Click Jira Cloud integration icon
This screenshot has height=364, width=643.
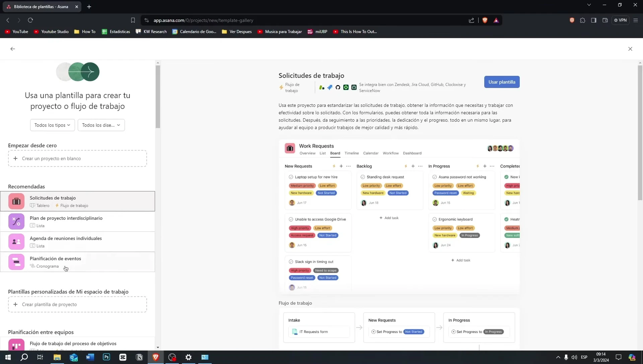click(x=330, y=88)
